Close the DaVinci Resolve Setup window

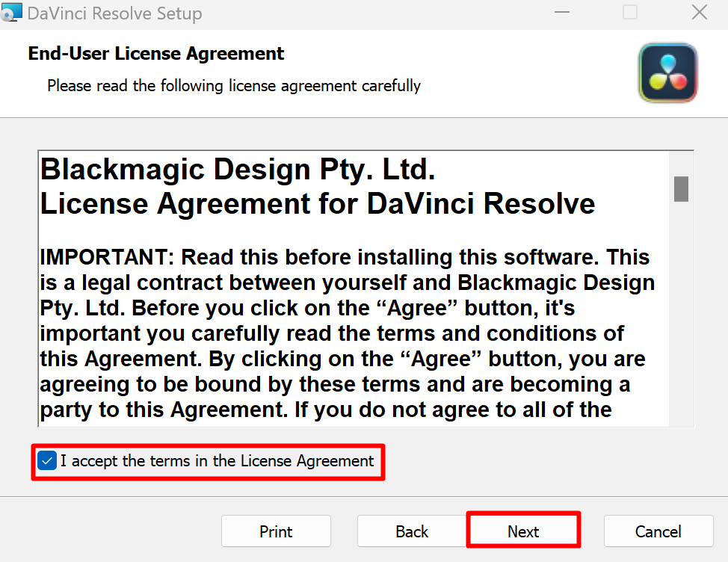[699, 12]
